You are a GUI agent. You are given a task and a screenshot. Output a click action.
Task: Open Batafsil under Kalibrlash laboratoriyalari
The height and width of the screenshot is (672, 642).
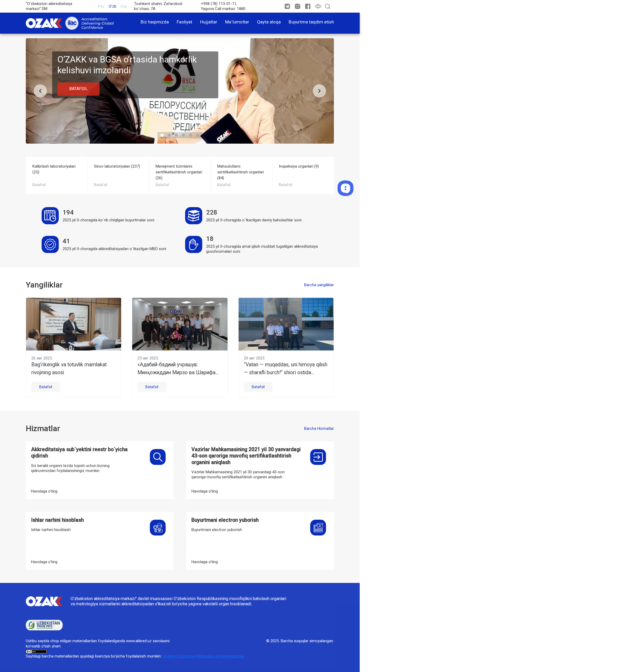(39, 185)
